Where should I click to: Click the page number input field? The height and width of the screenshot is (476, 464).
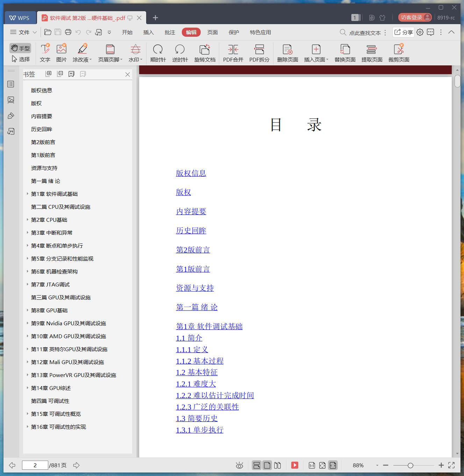click(35, 465)
